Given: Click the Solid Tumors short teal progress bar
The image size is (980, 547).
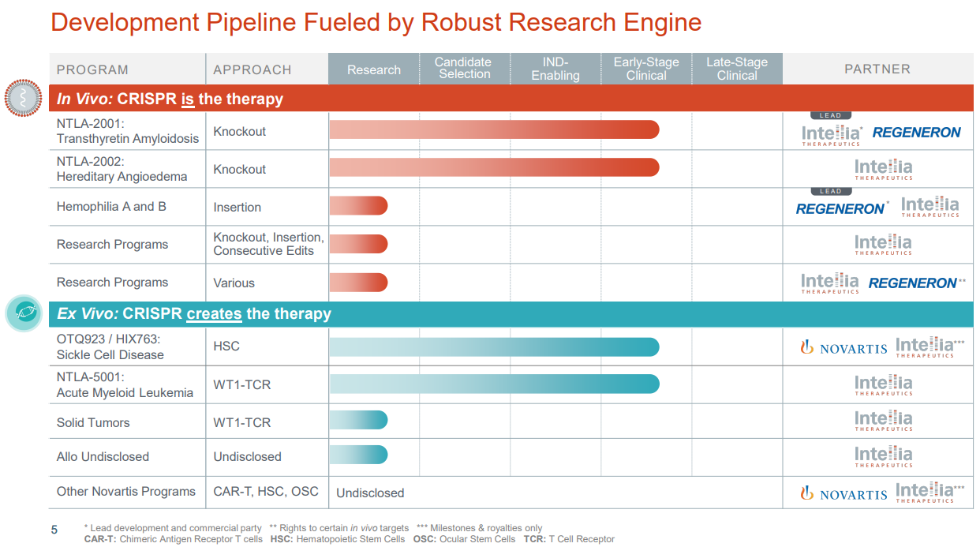Looking at the screenshot, I should coord(358,420).
